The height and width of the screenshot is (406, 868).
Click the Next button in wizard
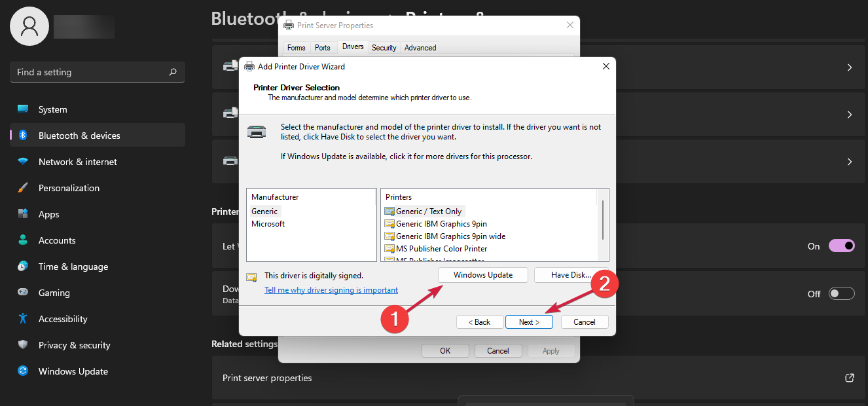pos(529,322)
